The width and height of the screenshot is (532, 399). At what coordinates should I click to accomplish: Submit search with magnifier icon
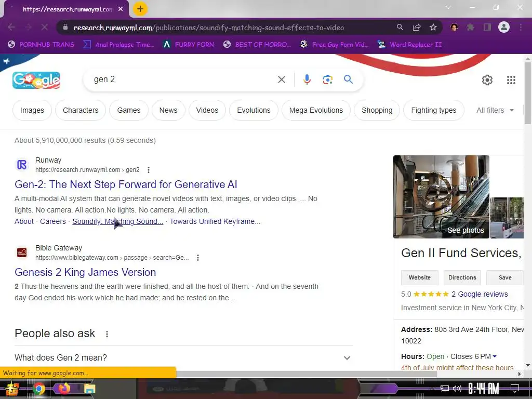coord(348,79)
